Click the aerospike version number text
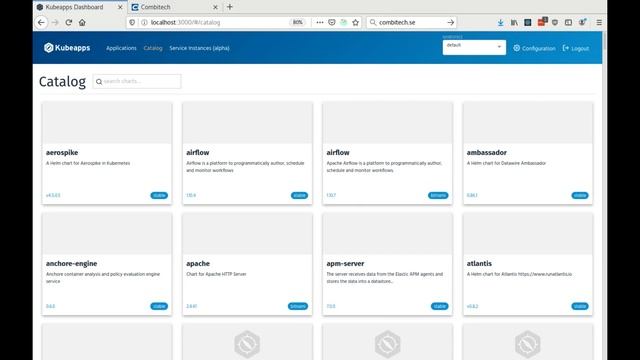640x360 pixels. pyautogui.click(x=53, y=196)
